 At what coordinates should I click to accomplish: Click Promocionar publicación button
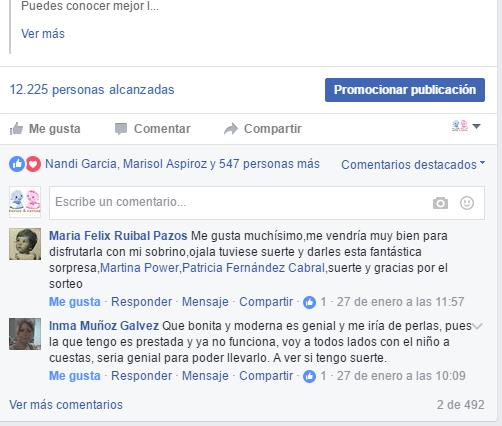click(x=405, y=90)
